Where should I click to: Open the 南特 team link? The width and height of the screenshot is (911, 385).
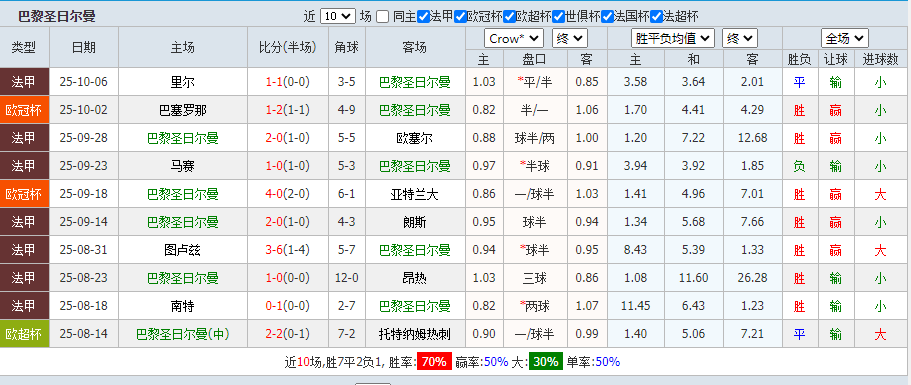click(x=183, y=306)
